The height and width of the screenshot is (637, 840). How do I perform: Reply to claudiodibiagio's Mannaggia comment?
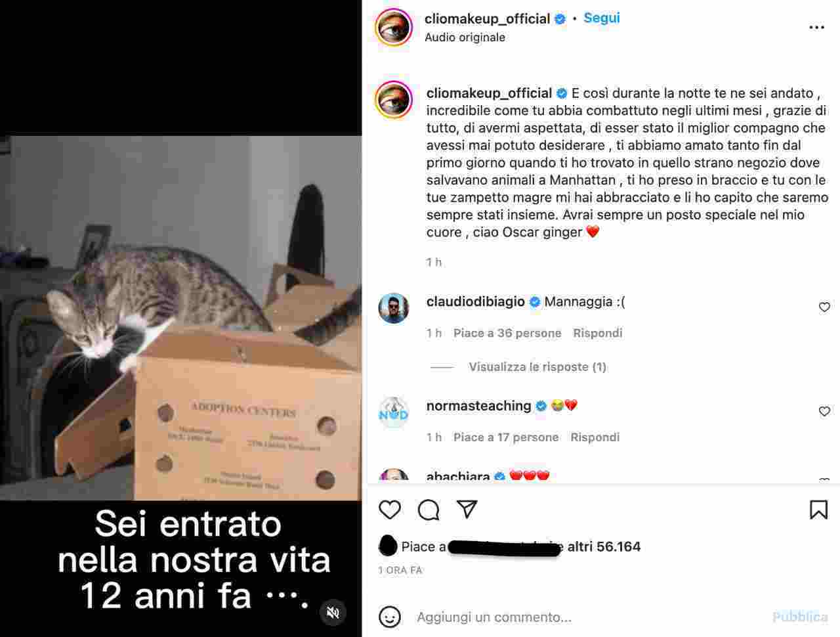(x=597, y=333)
